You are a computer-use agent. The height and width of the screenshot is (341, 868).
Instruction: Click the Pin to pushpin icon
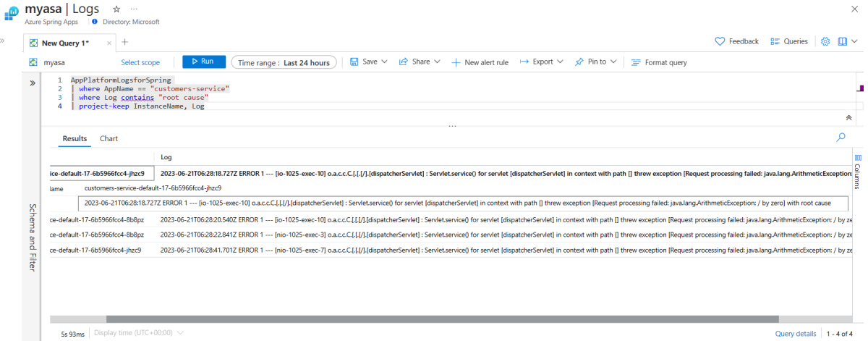tap(579, 62)
